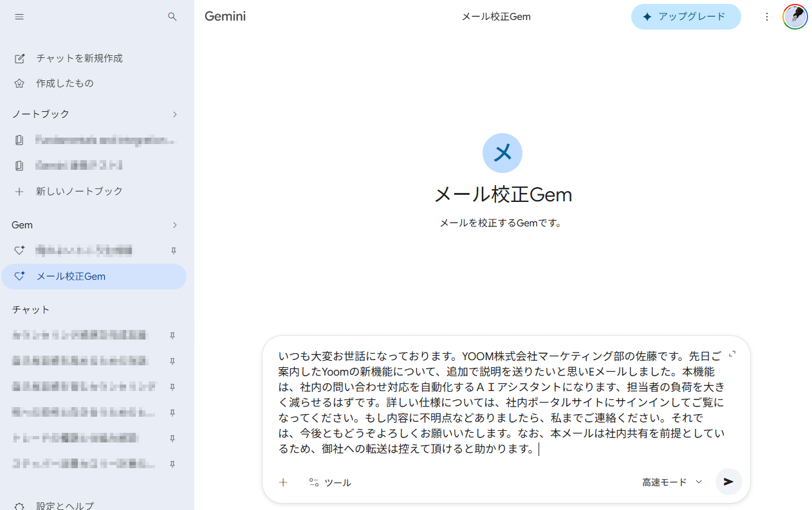The width and height of the screenshot is (812, 510).
Task: Toggle the pin on the blurred Gem entry above メール校正Gem
Action: 172,250
